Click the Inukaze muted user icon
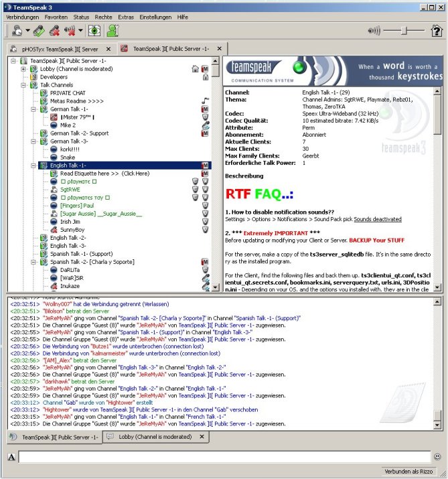This screenshot has width=448, height=479. 54,286
